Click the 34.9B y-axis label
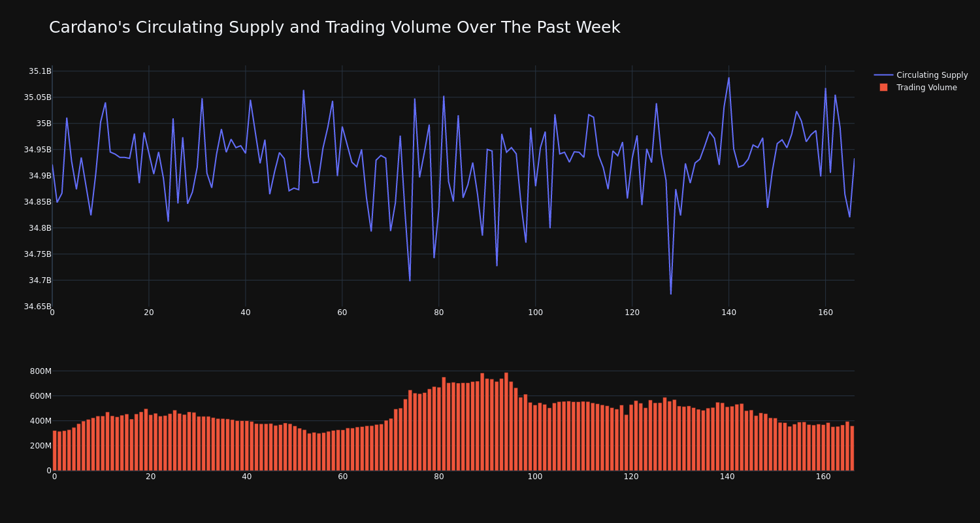Screen dimensions: 980x523 (x=40, y=176)
